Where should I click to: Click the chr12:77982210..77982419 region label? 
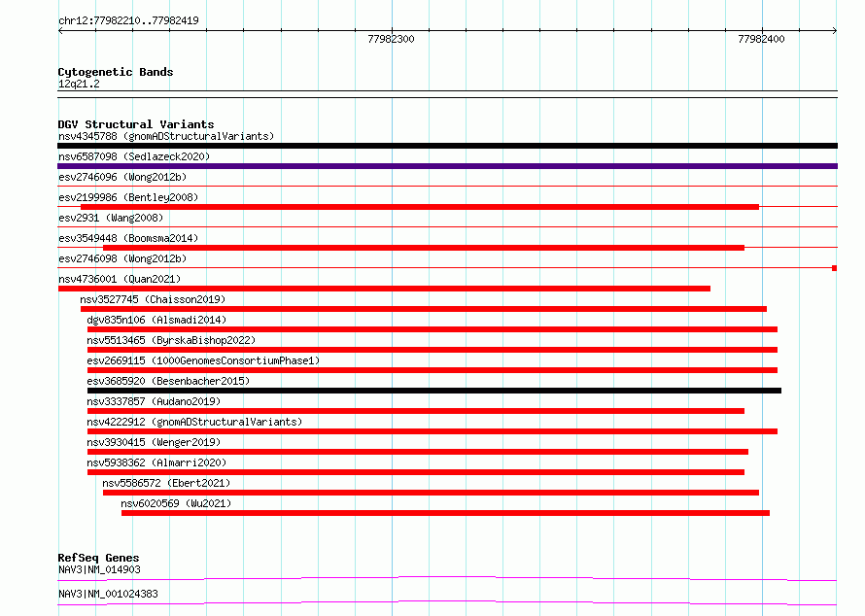click(x=128, y=20)
